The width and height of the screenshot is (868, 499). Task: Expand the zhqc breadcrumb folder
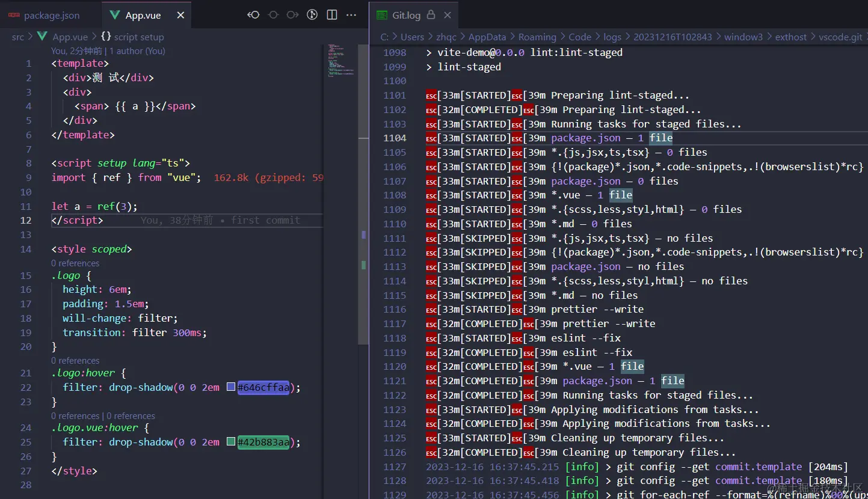pyautogui.click(x=446, y=37)
